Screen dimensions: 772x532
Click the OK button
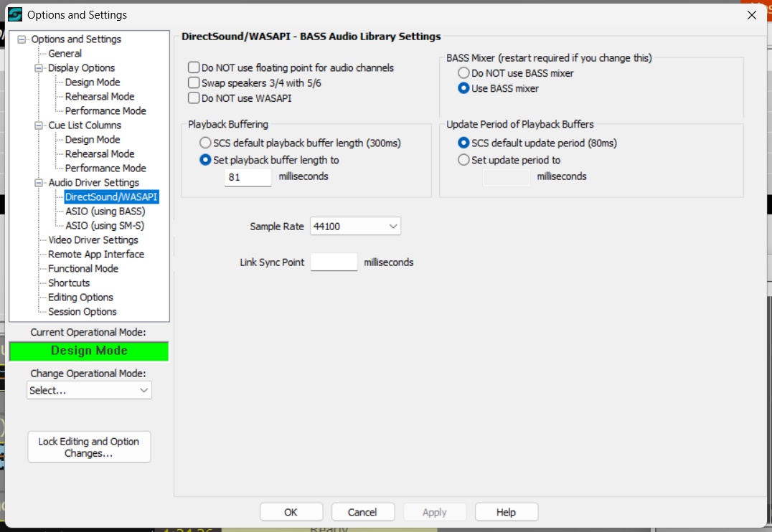coord(291,512)
